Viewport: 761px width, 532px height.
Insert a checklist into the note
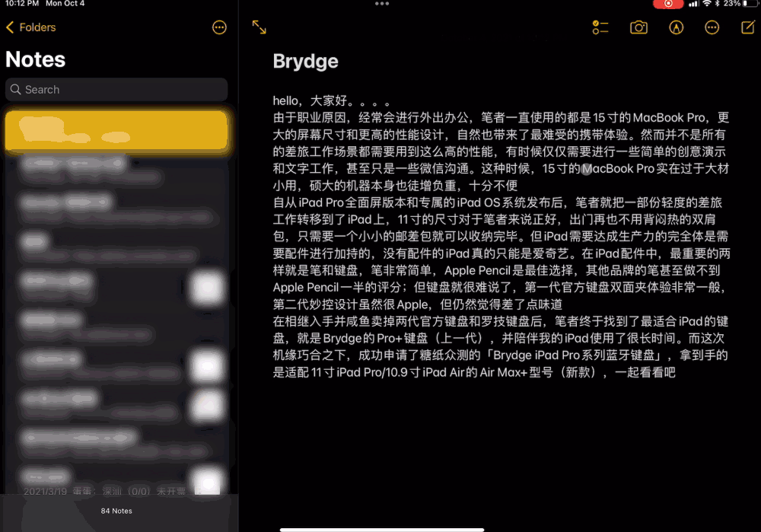600,27
